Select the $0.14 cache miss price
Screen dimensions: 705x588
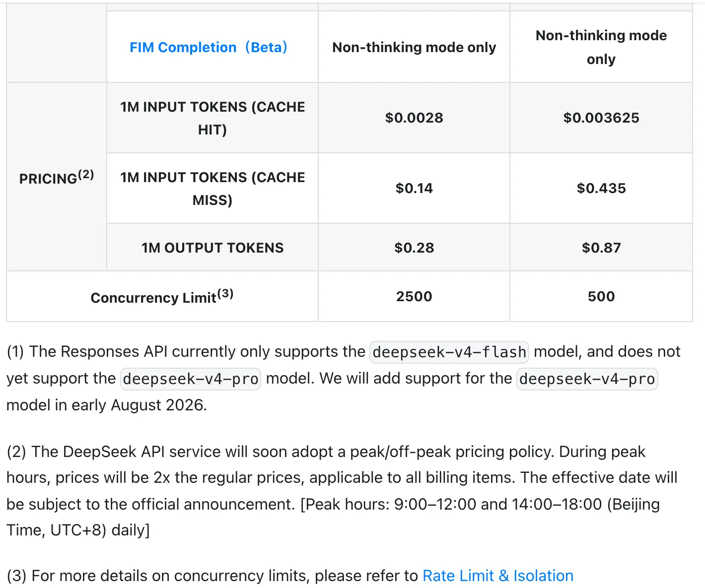click(x=414, y=188)
